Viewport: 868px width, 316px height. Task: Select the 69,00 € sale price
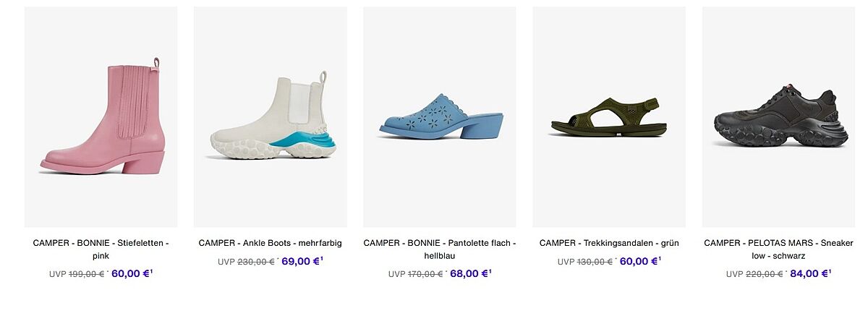coord(300,261)
